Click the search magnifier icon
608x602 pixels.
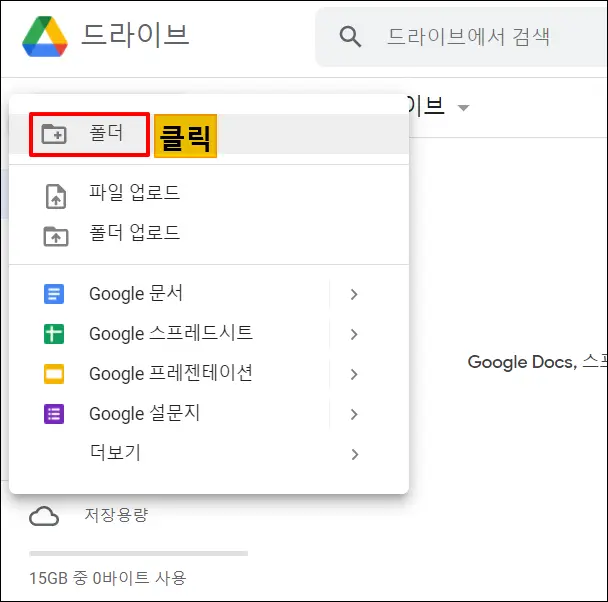click(x=350, y=38)
